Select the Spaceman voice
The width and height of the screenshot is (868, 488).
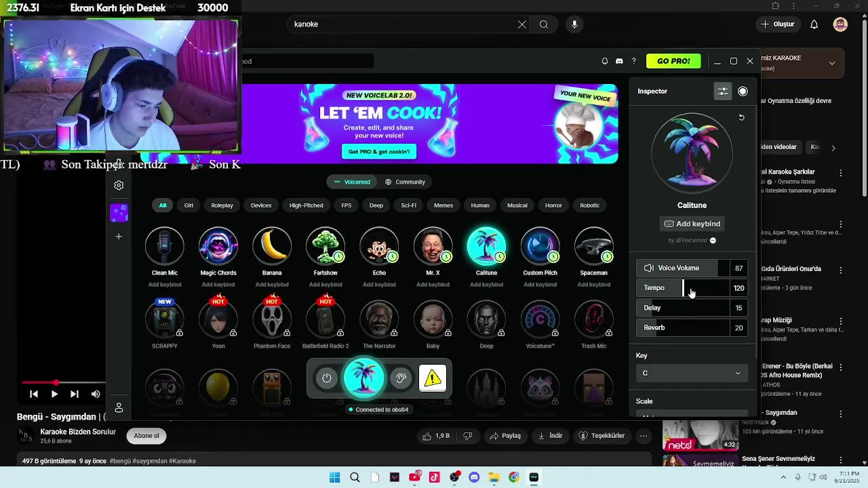593,246
